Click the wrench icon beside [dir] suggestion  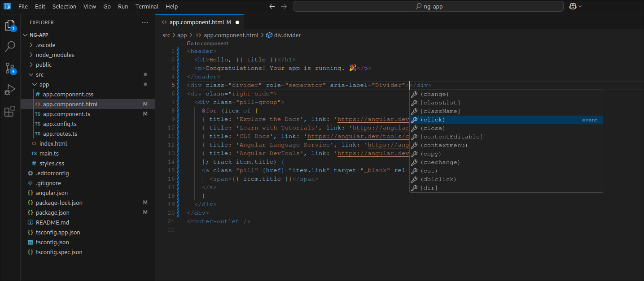pyautogui.click(x=415, y=188)
